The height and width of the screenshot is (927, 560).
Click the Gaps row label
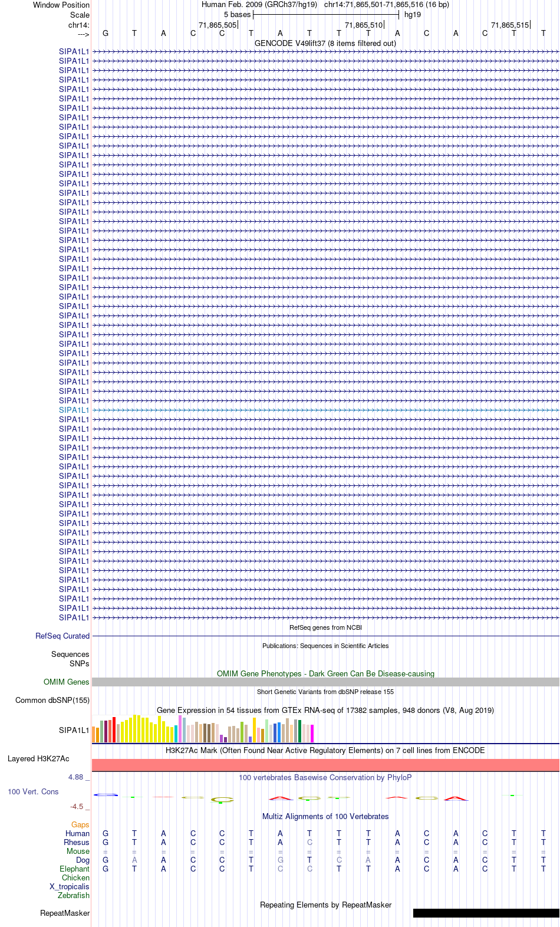tap(80, 824)
